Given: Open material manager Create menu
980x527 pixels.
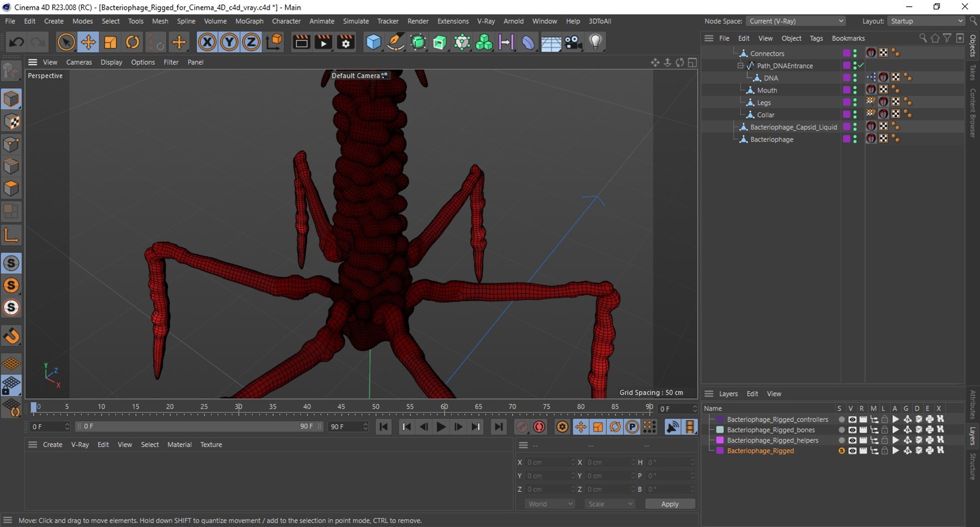Looking at the screenshot, I should pos(53,445).
